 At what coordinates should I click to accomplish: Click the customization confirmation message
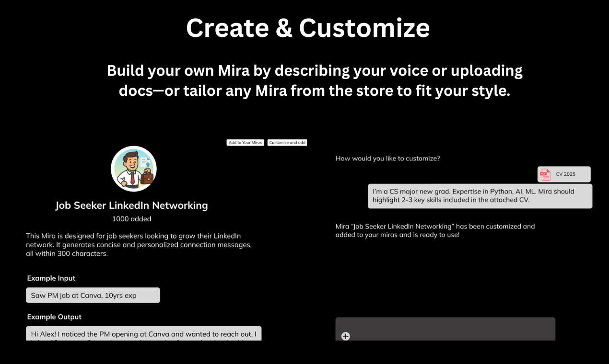pyautogui.click(x=434, y=230)
